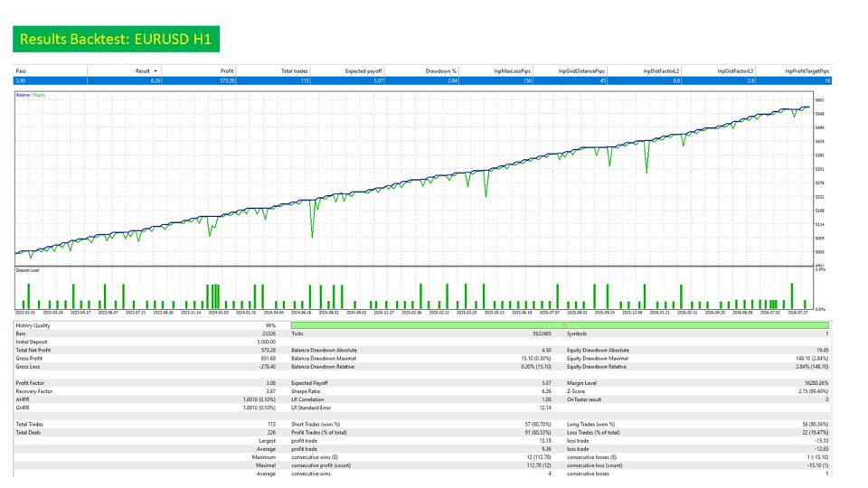Click the LR Standard Error value 12.14
Screen dimensions: 868x488
coord(545,408)
